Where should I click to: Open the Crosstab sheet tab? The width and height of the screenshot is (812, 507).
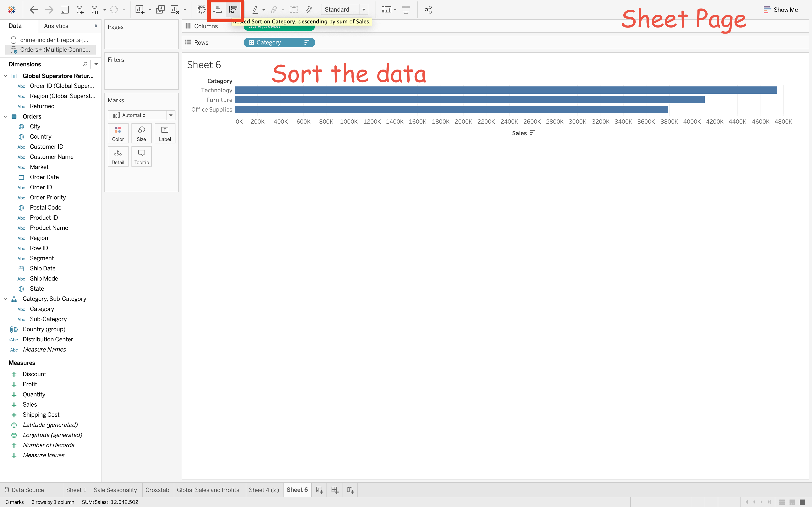point(157,490)
